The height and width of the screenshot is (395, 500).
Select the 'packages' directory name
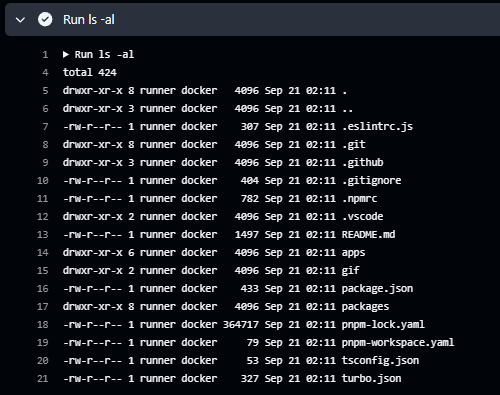pos(365,307)
